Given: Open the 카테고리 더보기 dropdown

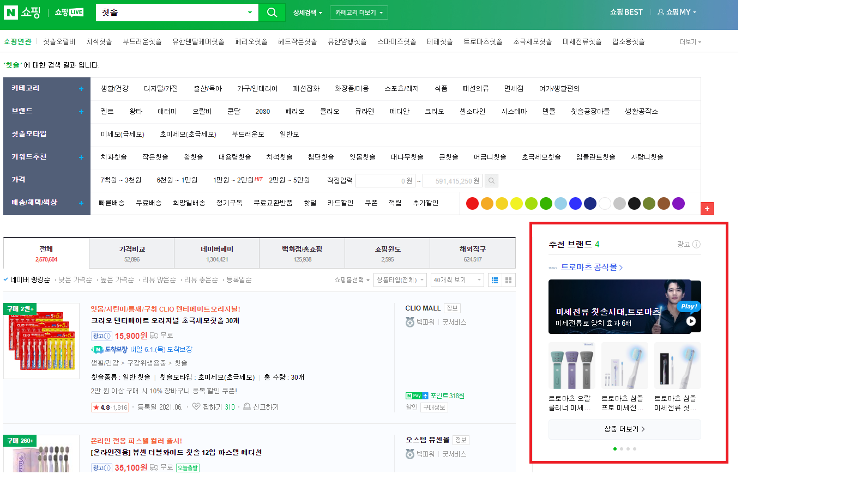Looking at the screenshot, I should (359, 13).
